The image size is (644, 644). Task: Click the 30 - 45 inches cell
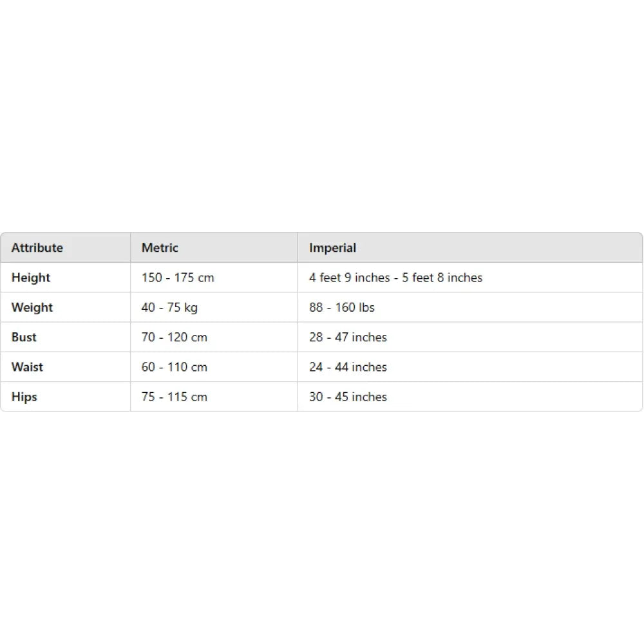(x=348, y=397)
